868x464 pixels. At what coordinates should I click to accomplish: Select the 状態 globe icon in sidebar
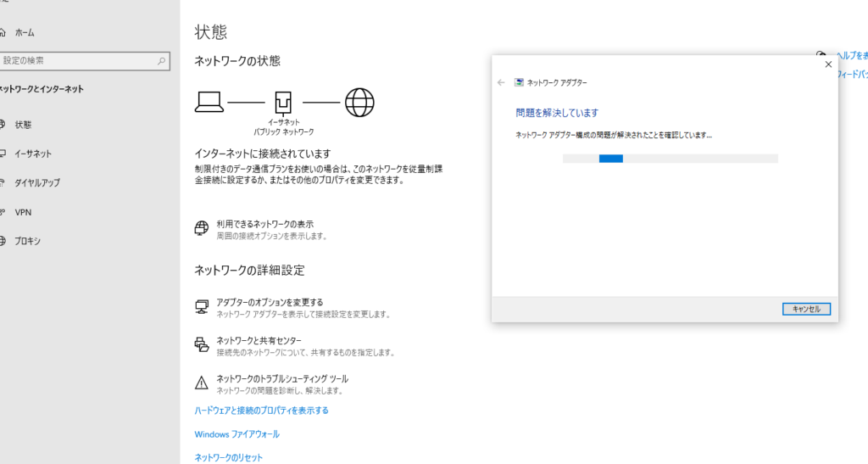coord(3,125)
